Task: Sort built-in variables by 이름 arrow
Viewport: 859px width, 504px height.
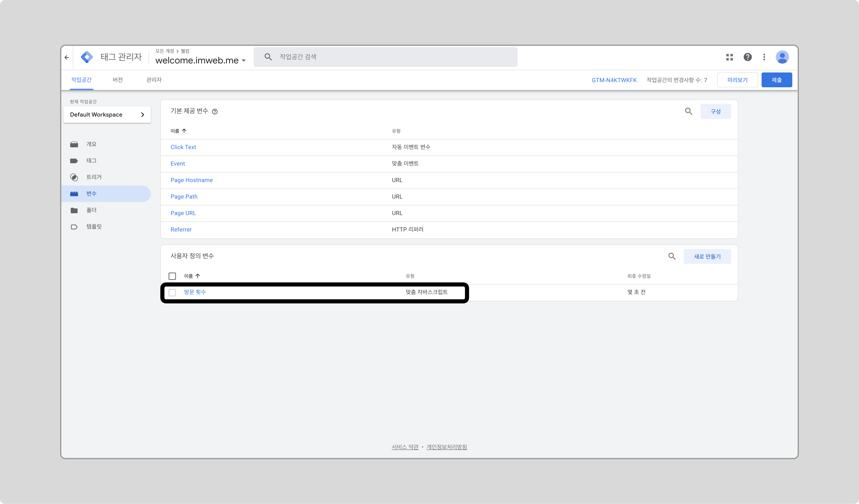Action: (184, 131)
